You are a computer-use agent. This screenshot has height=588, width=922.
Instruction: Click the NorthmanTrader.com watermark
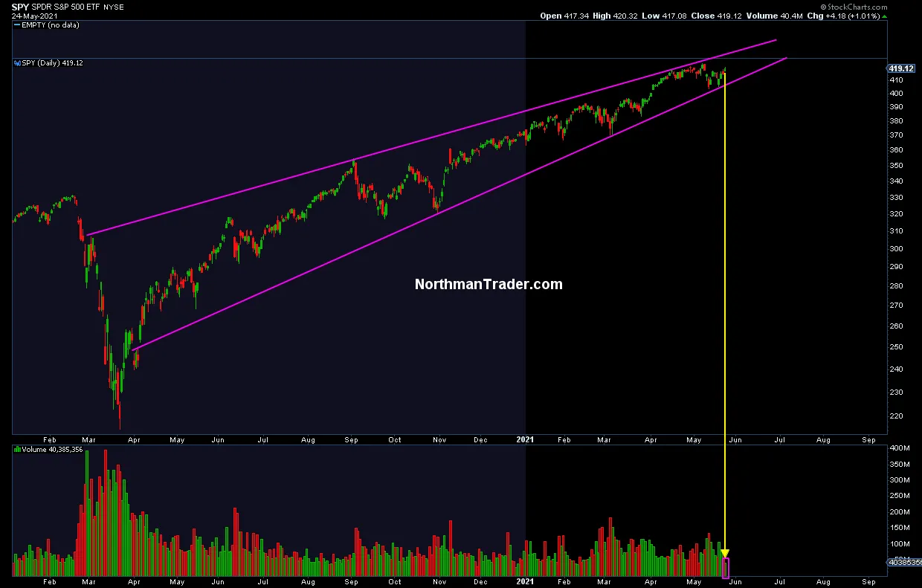pos(488,284)
